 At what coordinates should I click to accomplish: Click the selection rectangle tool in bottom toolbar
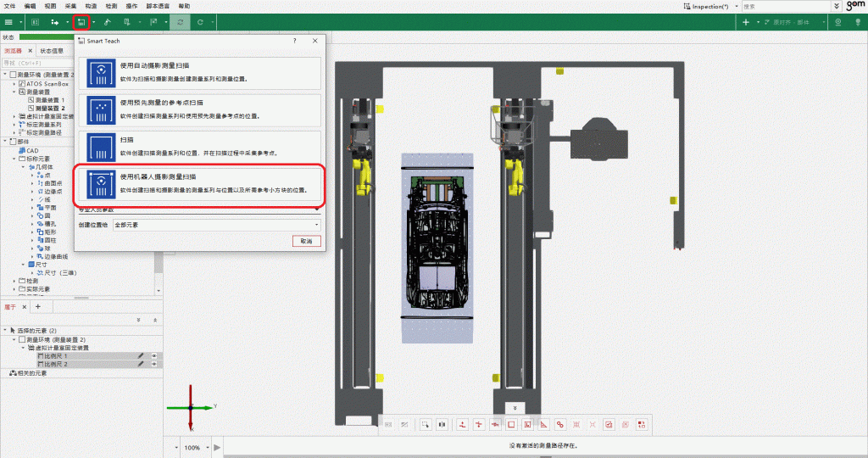(426, 424)
